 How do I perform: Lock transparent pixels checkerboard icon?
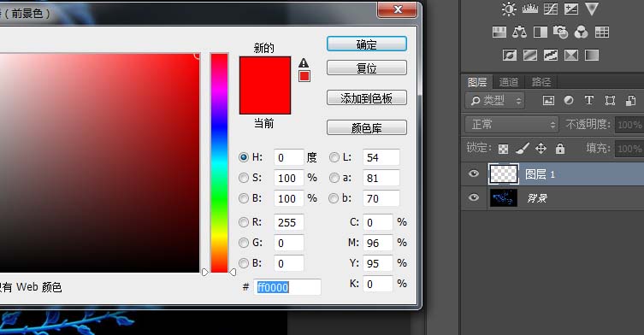tap(503, 149)
